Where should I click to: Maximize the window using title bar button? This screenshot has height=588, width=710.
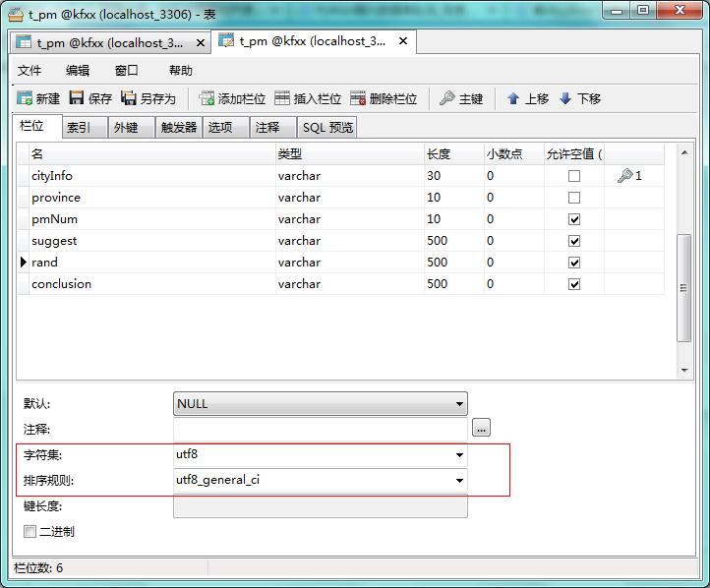pyautogui.click(x=643, y=11)
